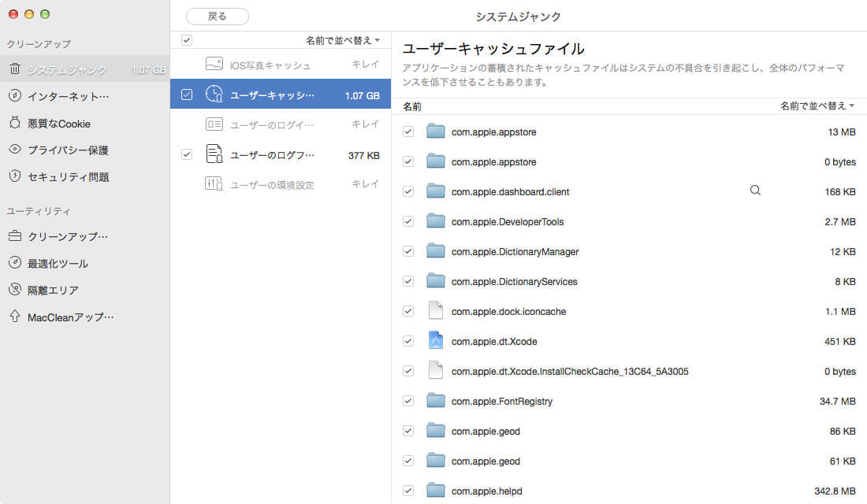The image size is (867, 504).
Task: Click the security issue shield icon
Action: click(x=15, y=176)
